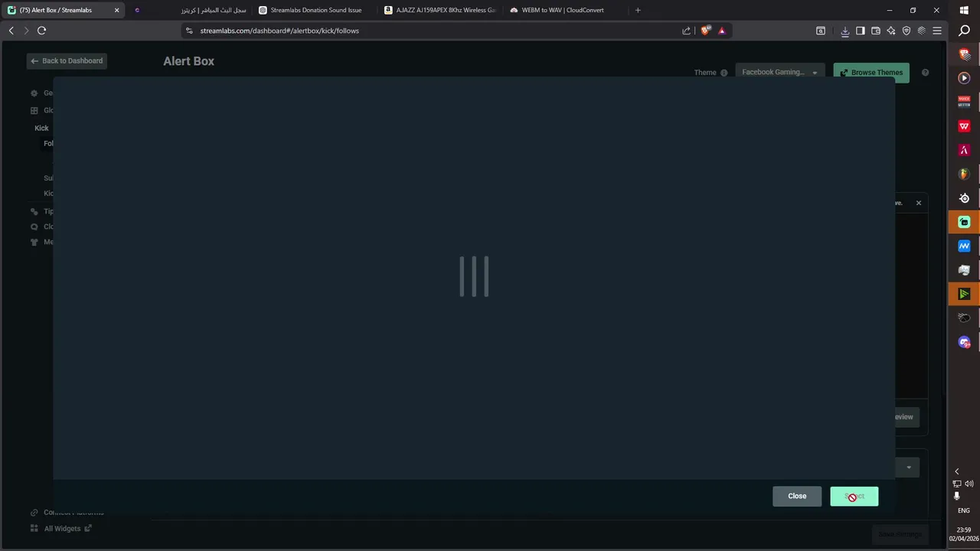The width and height of the screenshot is (980, 551).
Task: Switch to the Arabic-titled Kick tab
Action: (190, 10)
